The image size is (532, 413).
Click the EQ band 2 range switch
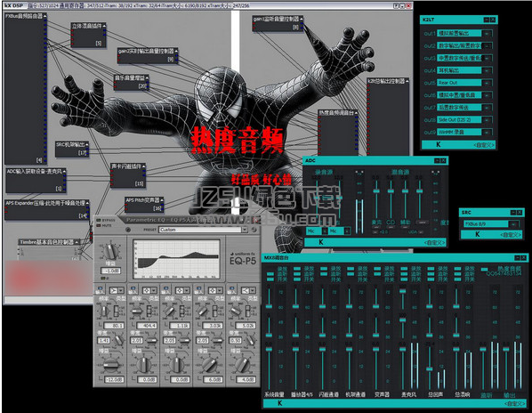[x=149, y=311]
